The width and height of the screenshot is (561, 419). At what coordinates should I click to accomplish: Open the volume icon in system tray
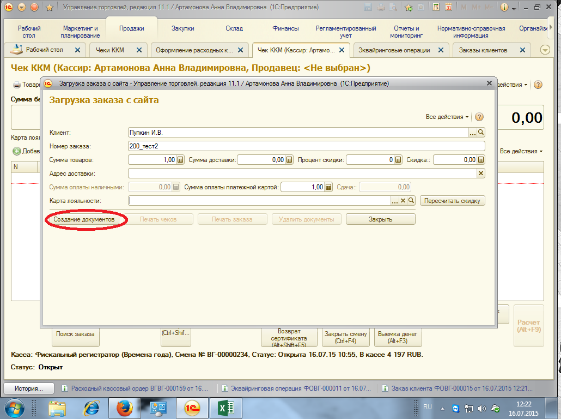tap(482, 409)
